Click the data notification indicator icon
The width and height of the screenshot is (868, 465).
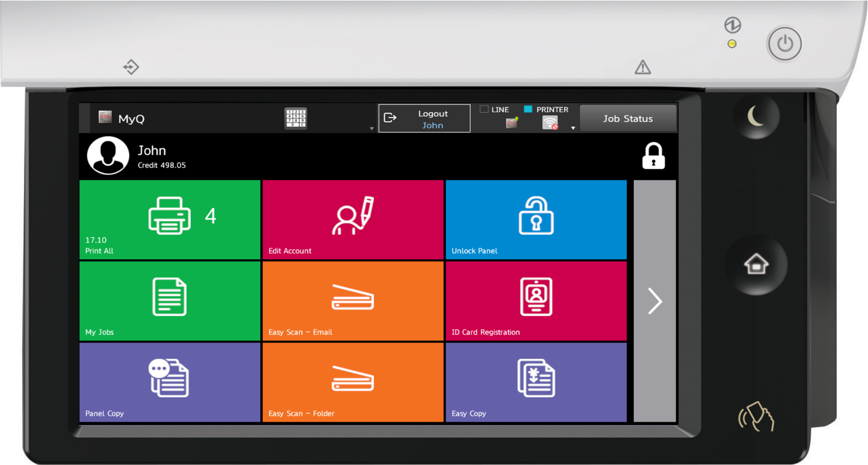tap(131, 67)
